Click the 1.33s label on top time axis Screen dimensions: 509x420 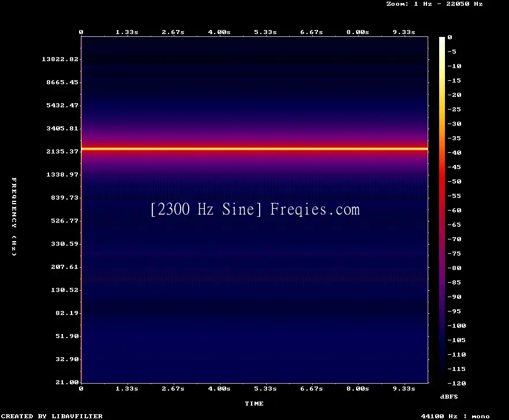(x=127, y=32)
